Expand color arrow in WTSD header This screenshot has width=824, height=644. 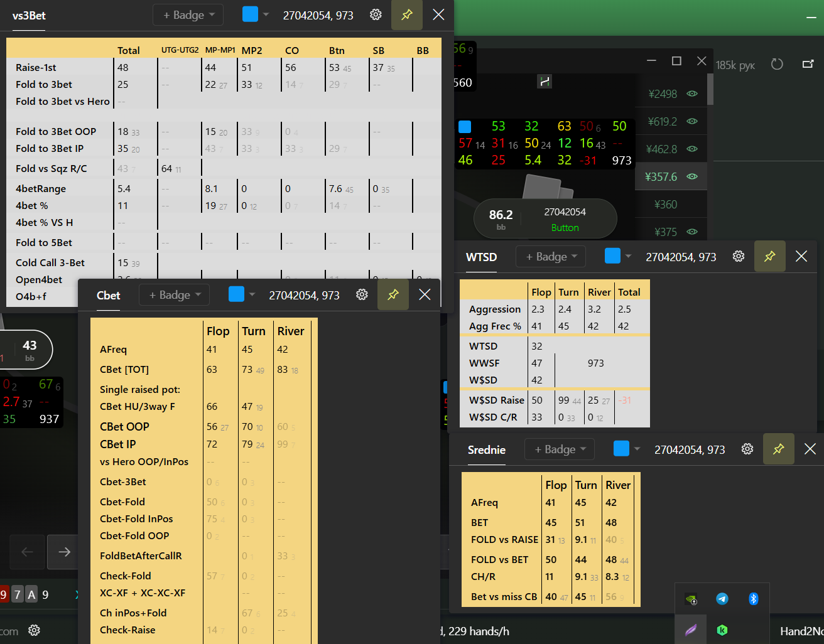[628, 256]
